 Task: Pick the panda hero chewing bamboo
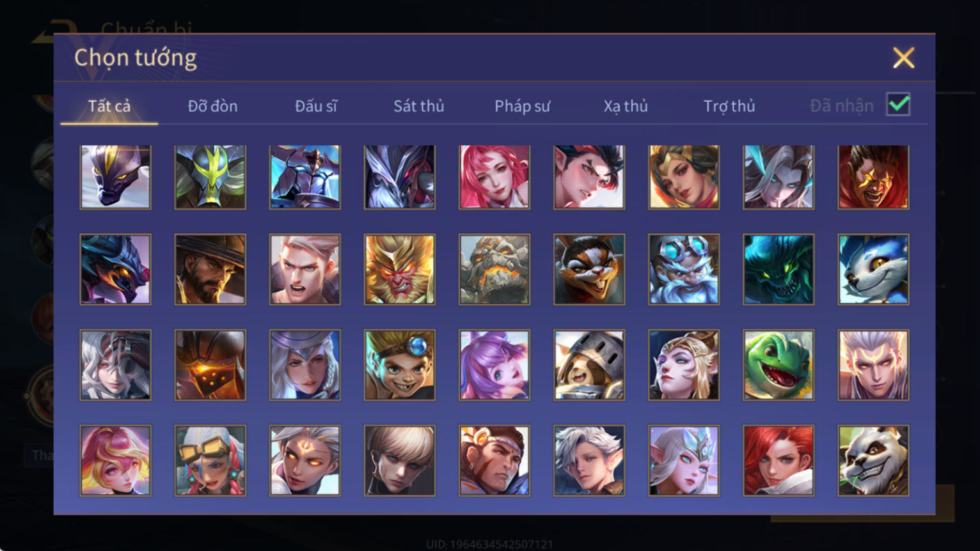pos(873,461)
